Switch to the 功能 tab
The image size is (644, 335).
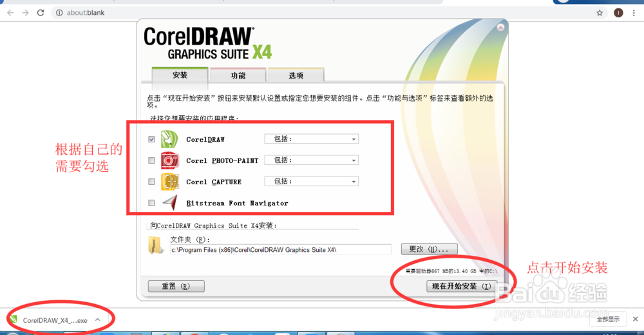(238, 75)
